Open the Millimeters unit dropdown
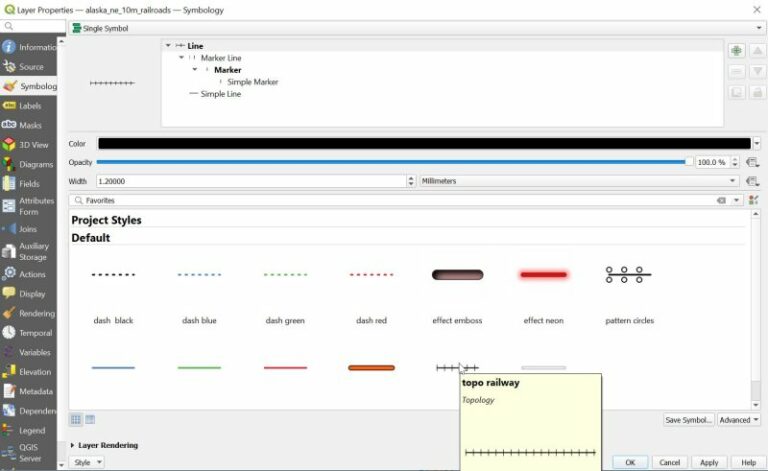This screenshot has height=471, width=768. (x=579, y=181)
